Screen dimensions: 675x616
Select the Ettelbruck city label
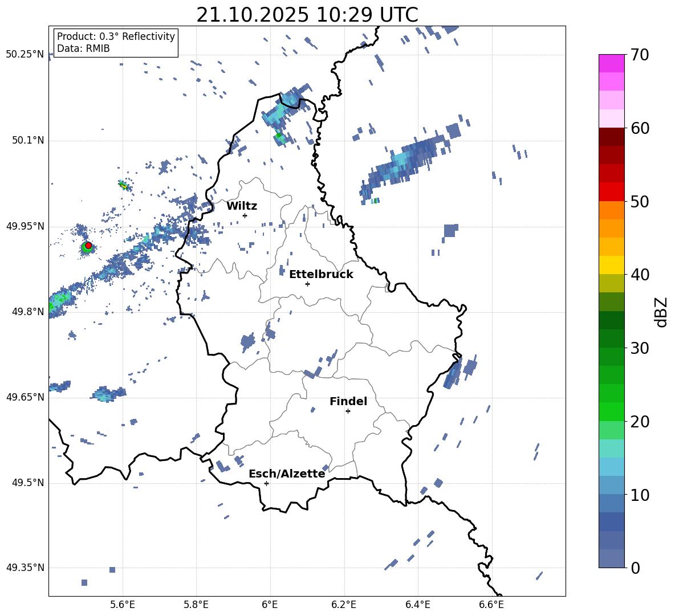[x=321, y=275]
